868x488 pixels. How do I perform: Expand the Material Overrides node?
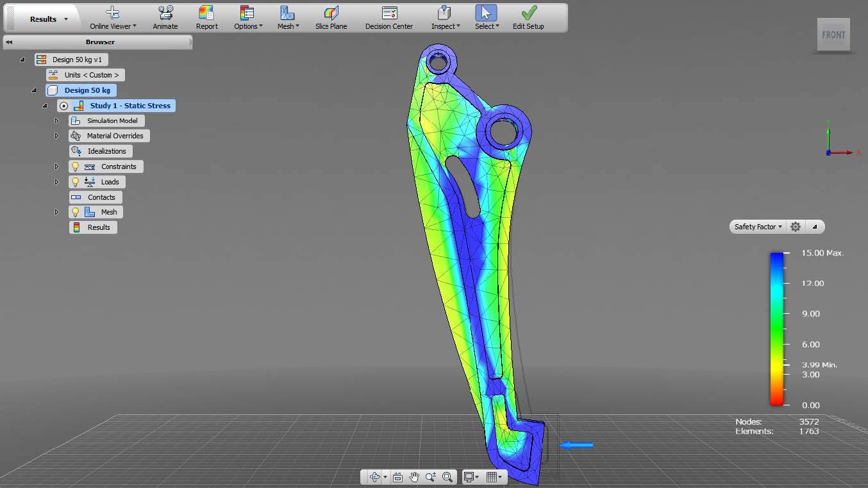click(x=57, y=136)
